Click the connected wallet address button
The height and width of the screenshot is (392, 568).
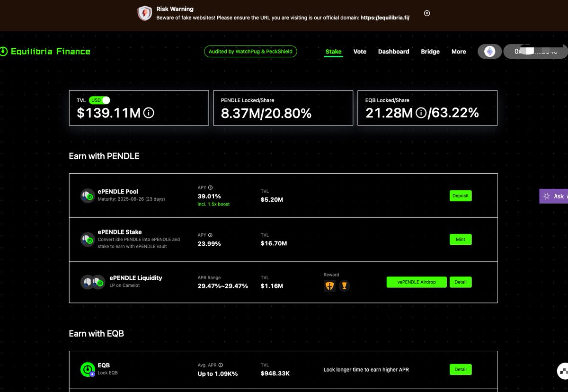(535, 52)
